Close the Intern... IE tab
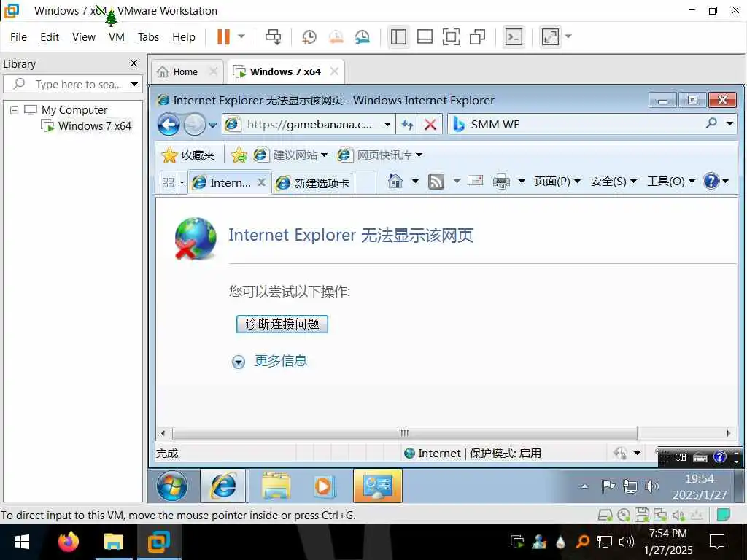 tap(261, 182)
